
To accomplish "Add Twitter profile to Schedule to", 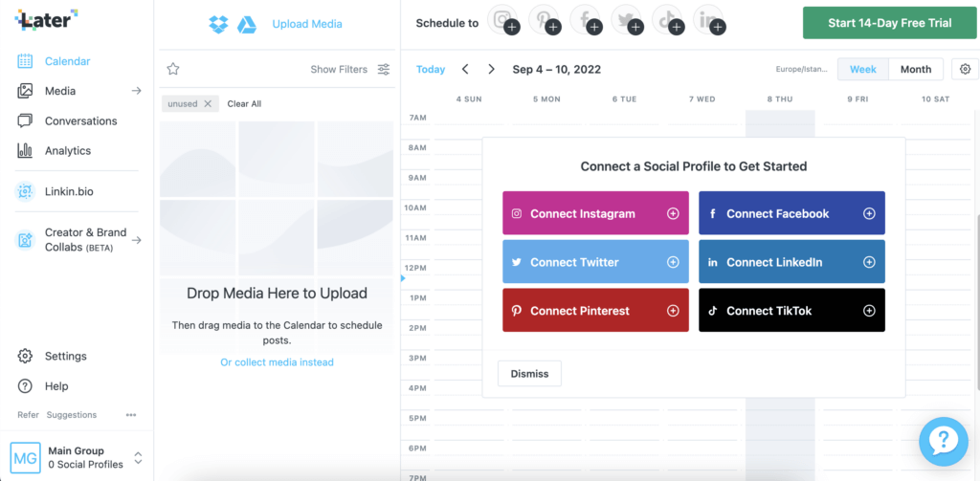I will pos(626,20).
